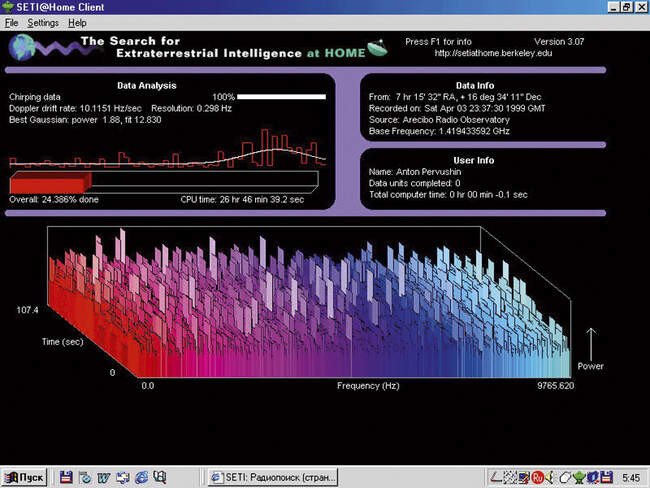Viewport: 650px width, 488px height.
Task: Click the yellow speaker volume tray icon
Action: (x=550, y=478)
